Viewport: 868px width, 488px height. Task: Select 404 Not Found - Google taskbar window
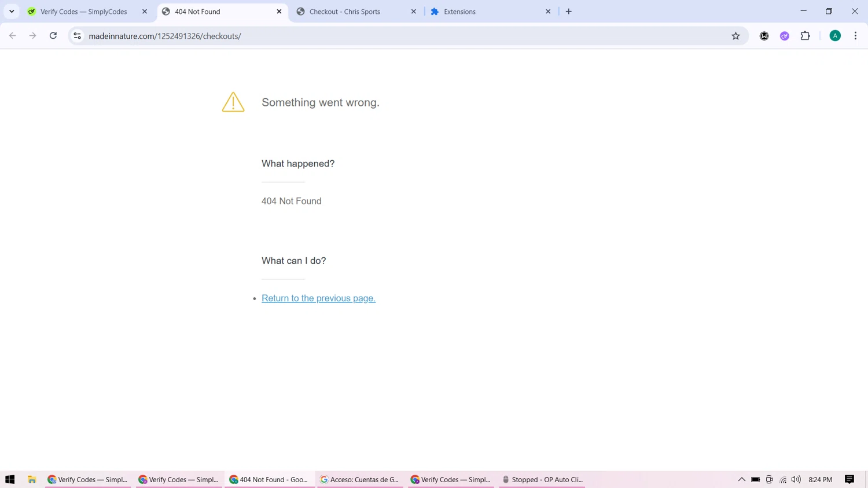tap(270, 479)
